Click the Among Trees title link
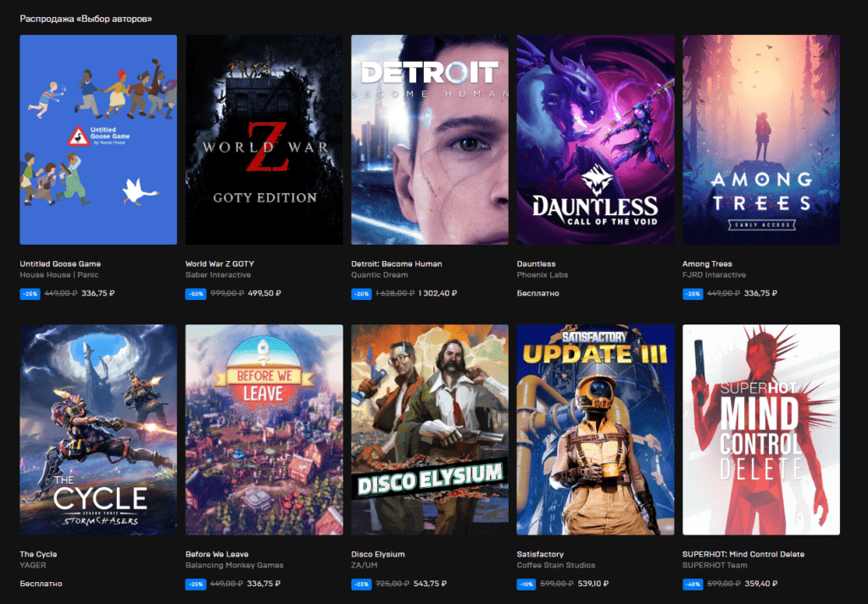The width and height of the screenshot is (868, 604). tap(707, 263)
